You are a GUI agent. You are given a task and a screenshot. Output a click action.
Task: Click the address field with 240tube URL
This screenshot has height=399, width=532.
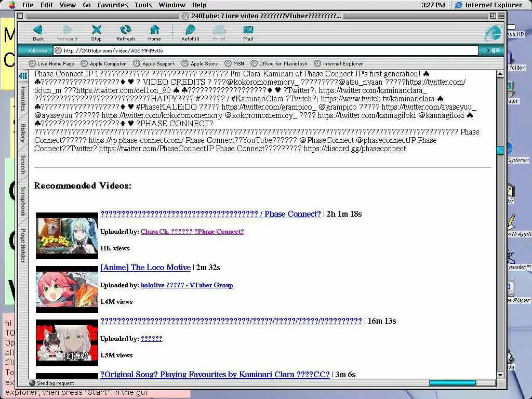click(x=265, y=50)
